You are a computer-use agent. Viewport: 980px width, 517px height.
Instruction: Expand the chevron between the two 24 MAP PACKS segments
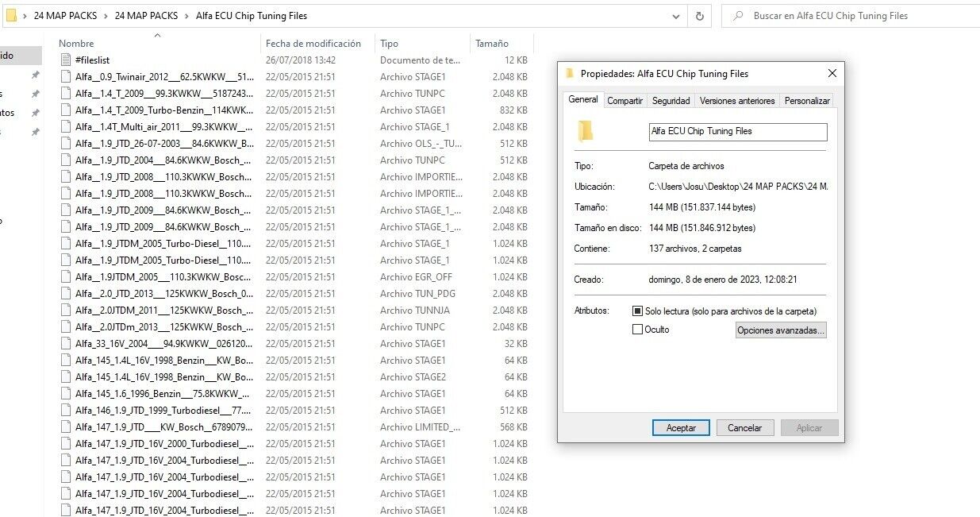[x=106, y=16]
